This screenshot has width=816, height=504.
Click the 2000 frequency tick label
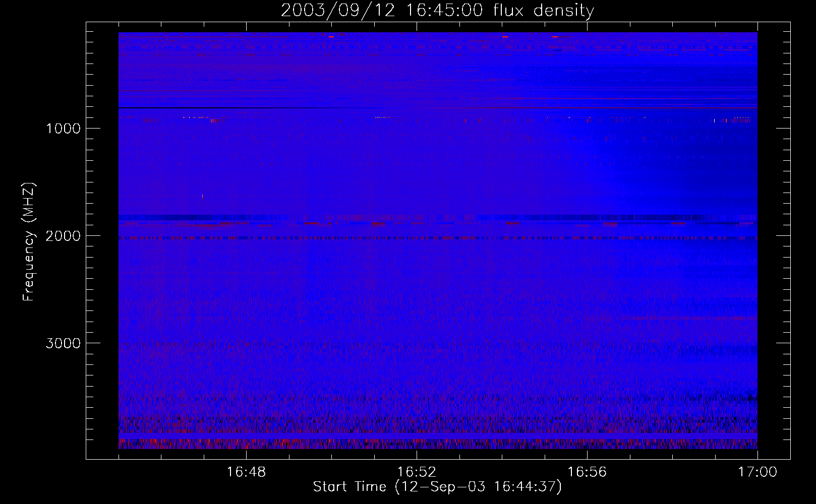point(63,235)
